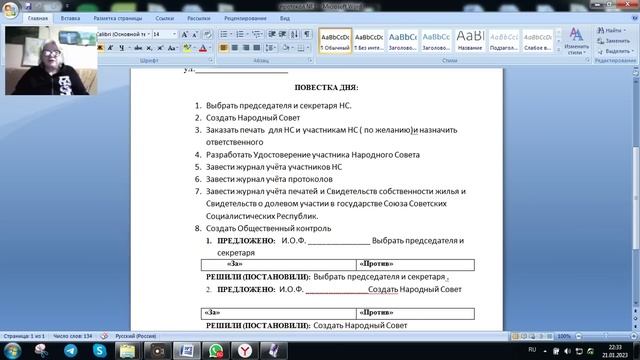Open the line spacing menu
This screenshot has width=640, height=360.
pos(270,48)
